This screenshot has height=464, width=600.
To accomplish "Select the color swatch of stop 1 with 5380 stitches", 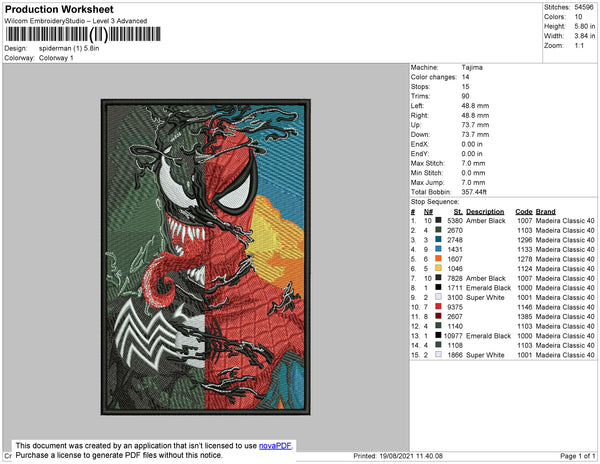I will click(x=438, y=220).
